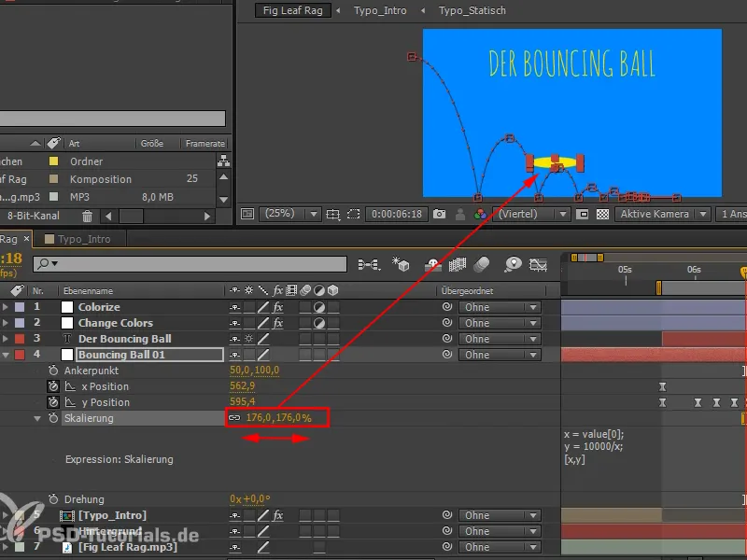This screenshot has height=560, width=747.
Task: Click the red label color of Bouncing Ball 01
Action: 20,355
